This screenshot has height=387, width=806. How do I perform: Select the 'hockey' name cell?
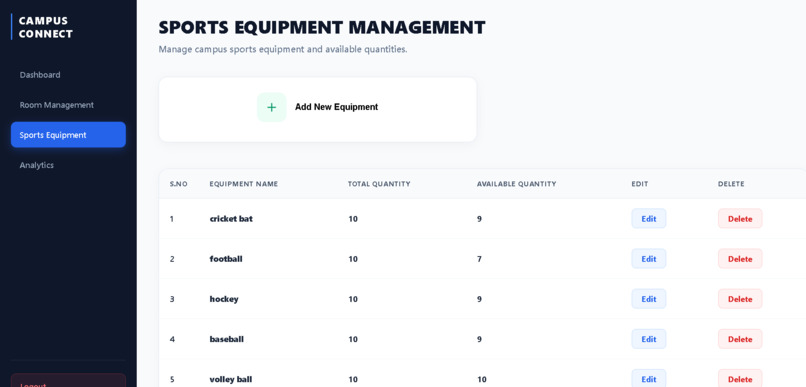point(224,299)
